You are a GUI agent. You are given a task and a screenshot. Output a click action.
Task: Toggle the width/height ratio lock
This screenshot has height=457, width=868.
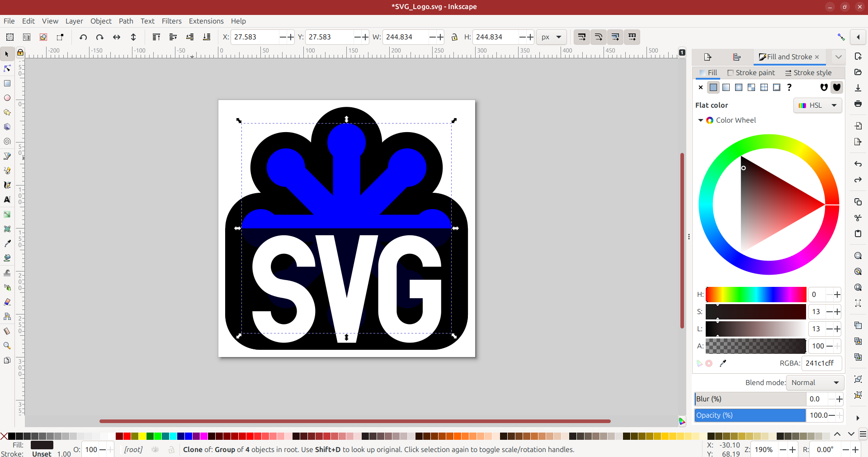[454, 37]
